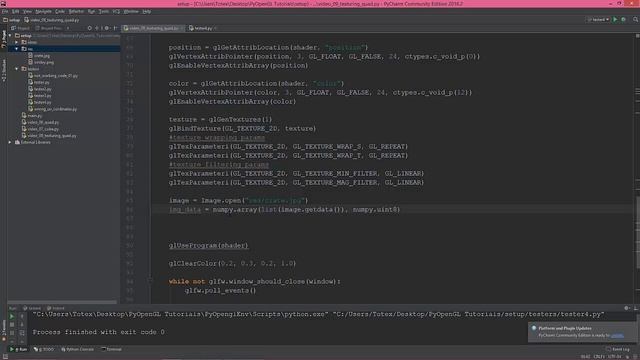Expand External Libraries node

coord(10,142)
